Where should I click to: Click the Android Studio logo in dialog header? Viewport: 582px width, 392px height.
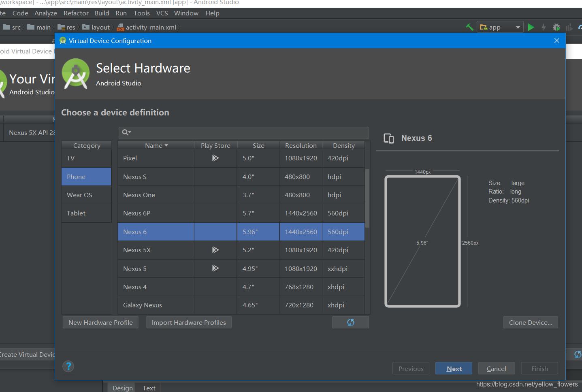(76, 74)
